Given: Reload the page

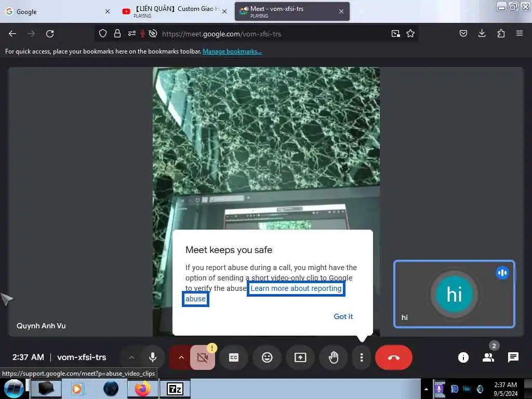Looking at the screenshot, I should [50, 34].
